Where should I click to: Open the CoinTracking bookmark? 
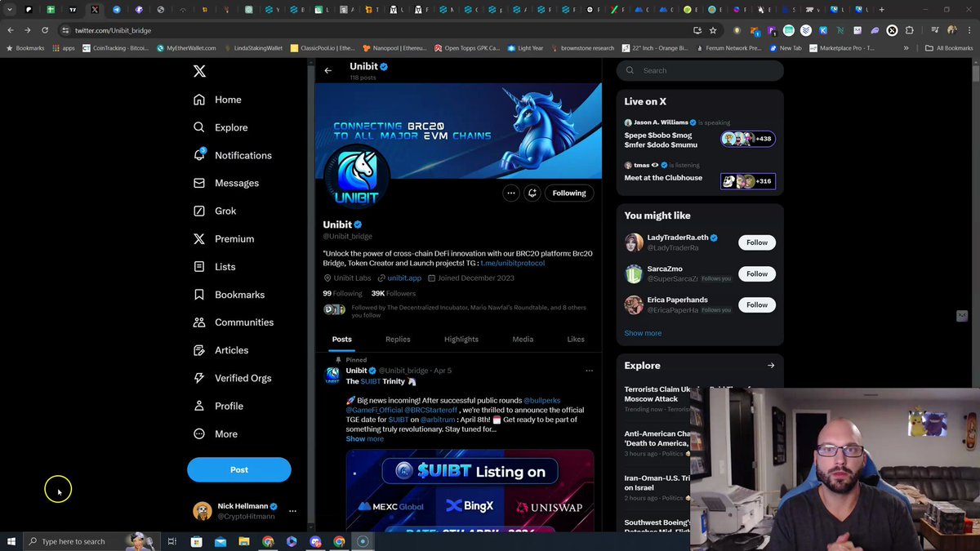pyautogui.click(x=114, y=48)
